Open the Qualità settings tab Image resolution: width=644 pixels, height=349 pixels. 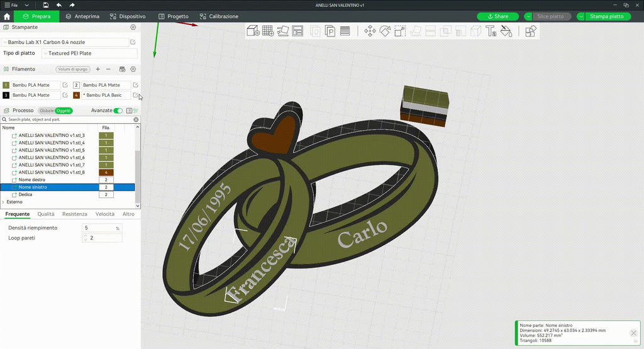[x=46, y=214]
